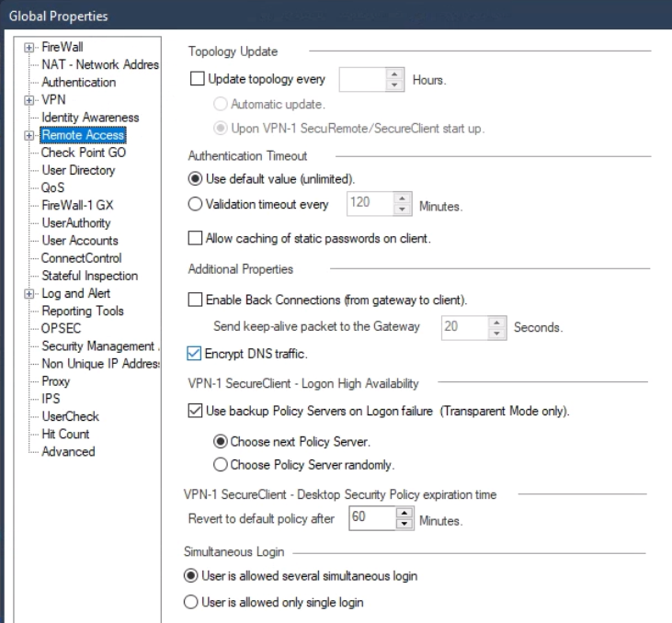Select Stateful Inspection in the tree
Image resolution: width=672 pixels, height=623 pixels.
pyautogui.click(x=89, y=276)
